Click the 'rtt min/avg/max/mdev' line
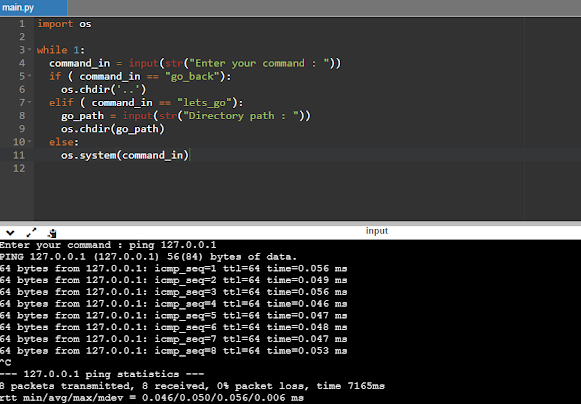The image size is (581, 404). [152, 398]
